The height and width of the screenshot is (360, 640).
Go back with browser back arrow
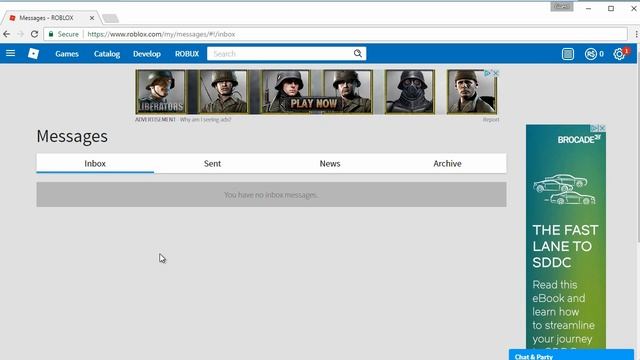tap(7, 34)
